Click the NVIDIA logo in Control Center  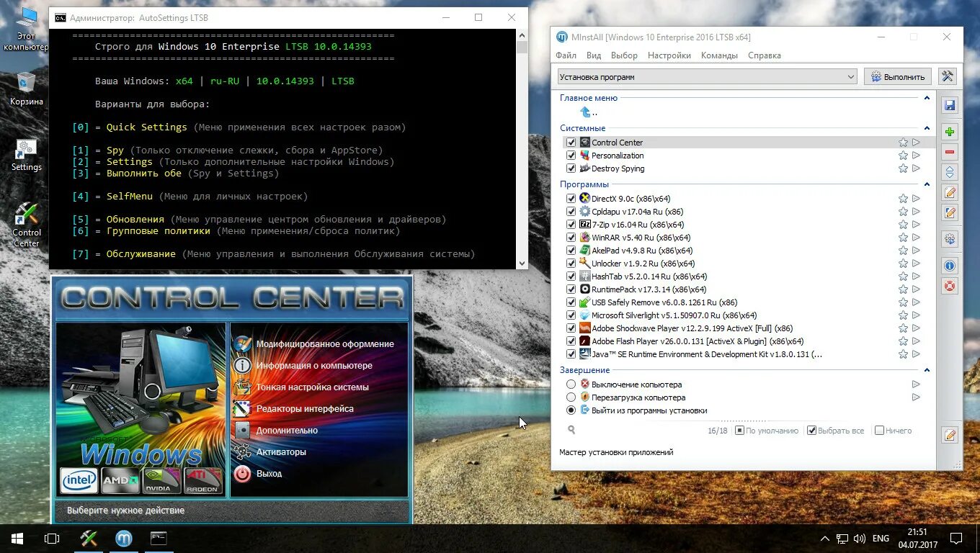162,481
